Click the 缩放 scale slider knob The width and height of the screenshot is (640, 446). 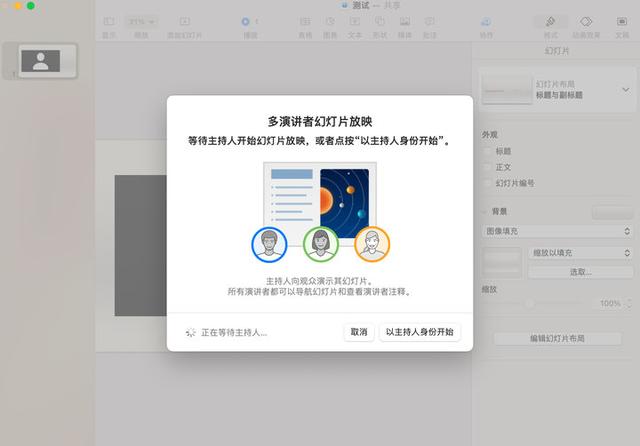(529, 303)
